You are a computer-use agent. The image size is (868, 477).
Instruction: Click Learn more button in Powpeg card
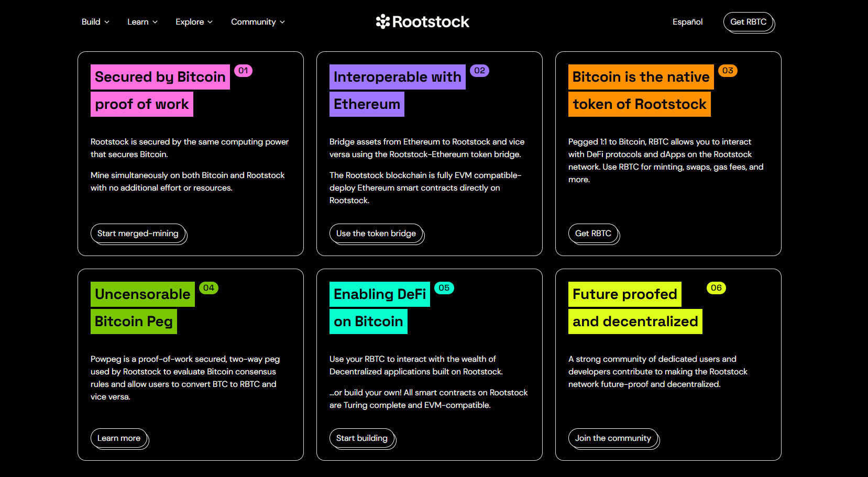119,438
